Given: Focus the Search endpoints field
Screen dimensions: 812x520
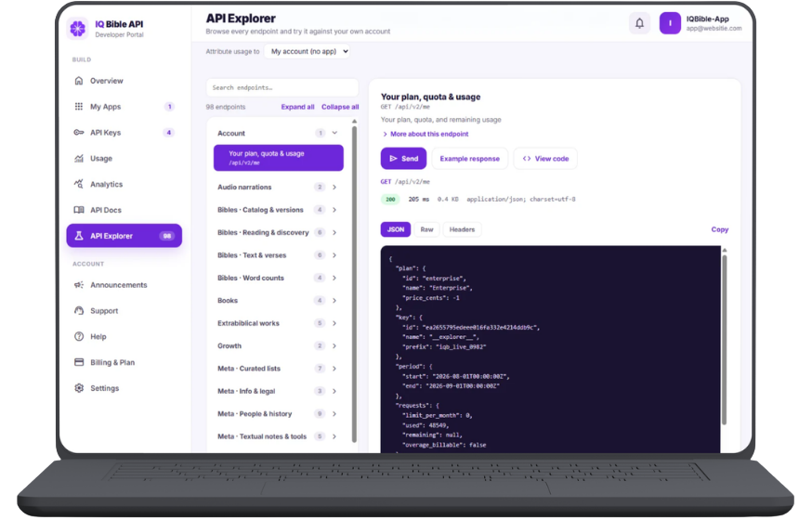Looking at the screenshot, I should (282, 87).
